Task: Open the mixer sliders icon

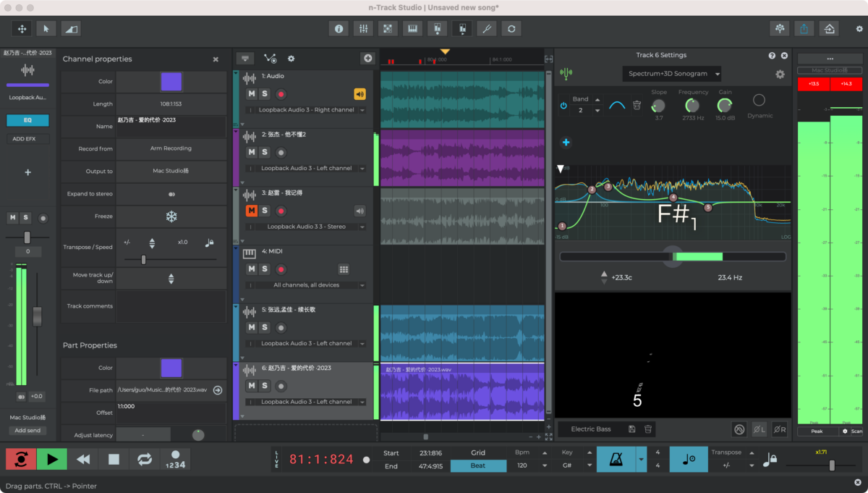Action: [362, 28]
